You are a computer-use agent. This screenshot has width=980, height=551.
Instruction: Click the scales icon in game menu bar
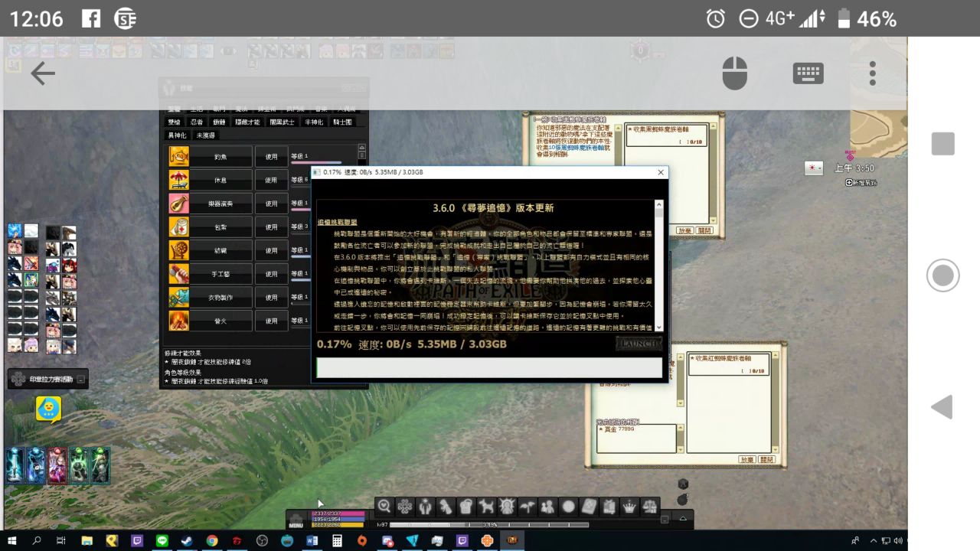click(650, 506)
